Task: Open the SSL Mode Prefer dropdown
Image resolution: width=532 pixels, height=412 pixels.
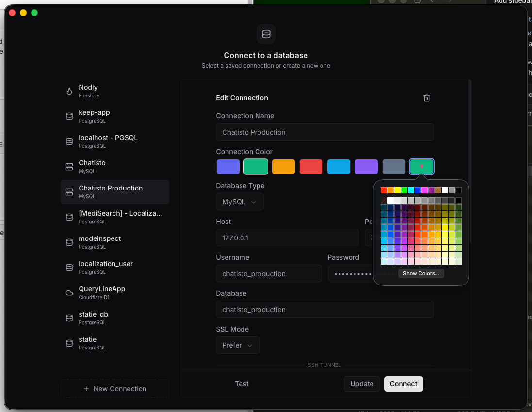Action: click(238, 345)
